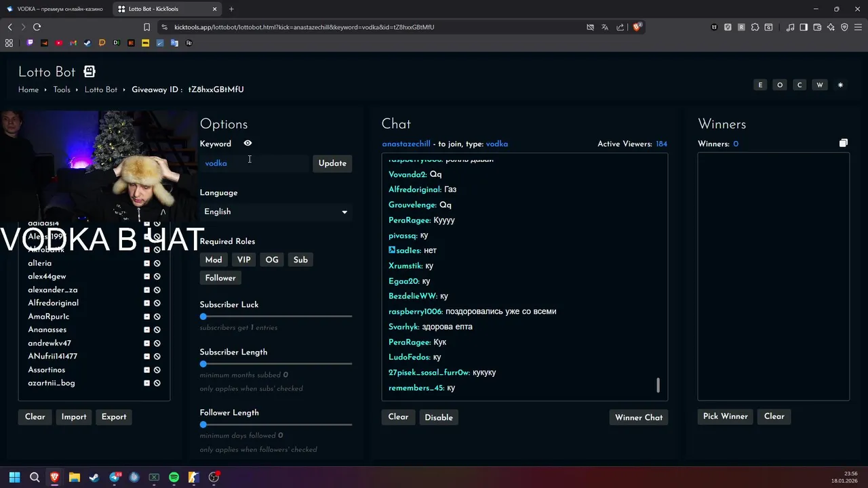Screen dimensions: 868x488
Task: Switch to the VODKA casino tab
Action: (x=55, y=9)
